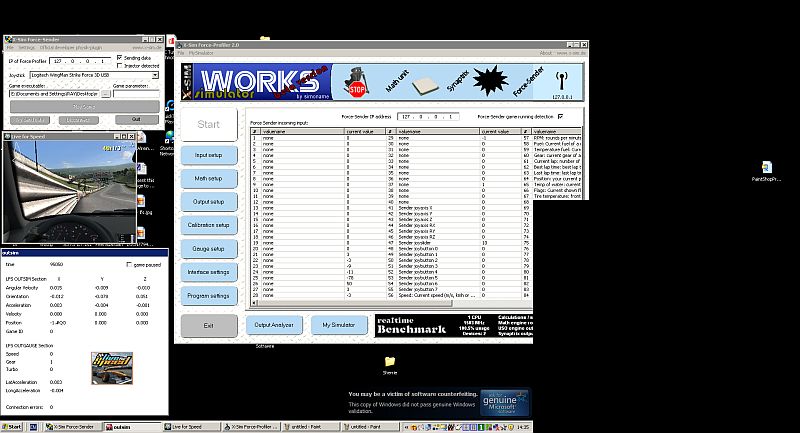Viewport: 800px width, 433px height.
Task: Open Input setup
Action: (x=208, y=155)
